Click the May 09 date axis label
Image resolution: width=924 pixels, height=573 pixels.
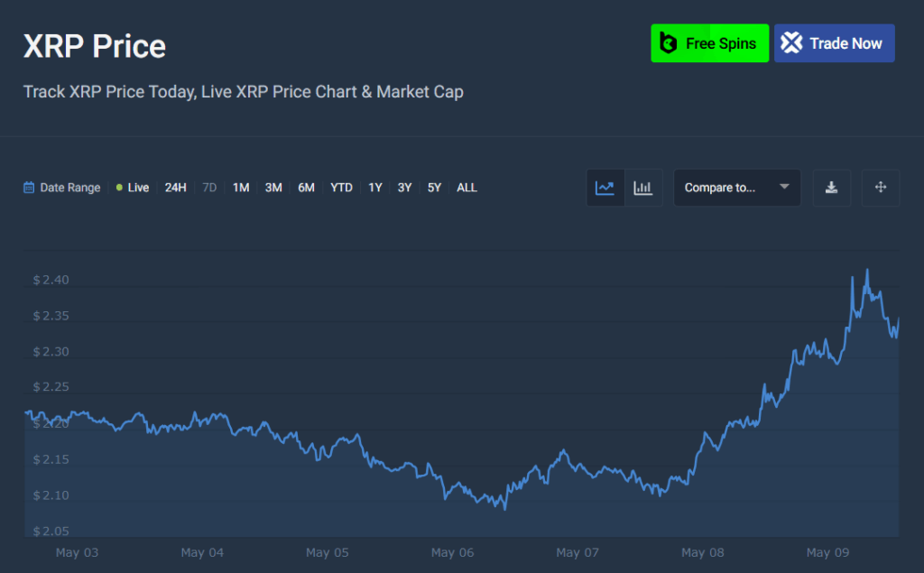coord(828,552)
